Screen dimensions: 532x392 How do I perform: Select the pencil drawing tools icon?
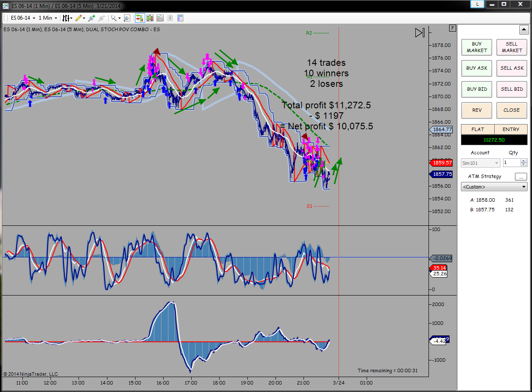pyautogui.click(x=79, y=18)
